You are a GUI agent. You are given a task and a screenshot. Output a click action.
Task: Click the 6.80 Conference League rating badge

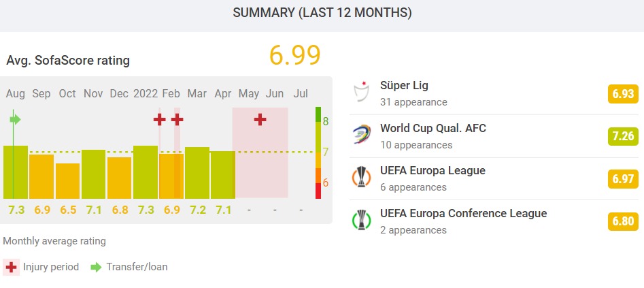click(623, 221)
